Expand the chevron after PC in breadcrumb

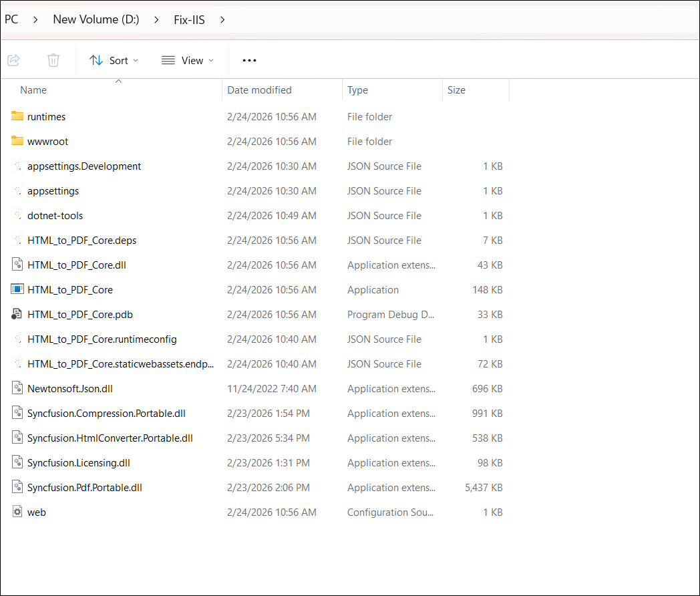coord(35,20)
